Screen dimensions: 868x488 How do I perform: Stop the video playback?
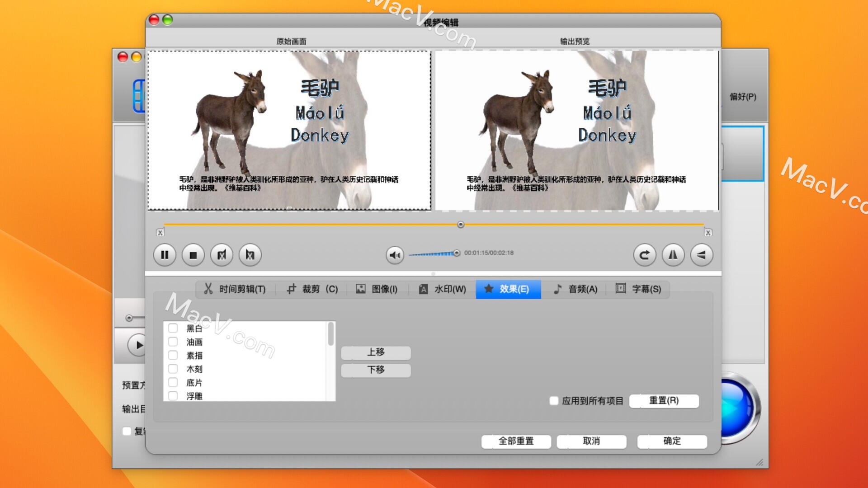[193, 255]
